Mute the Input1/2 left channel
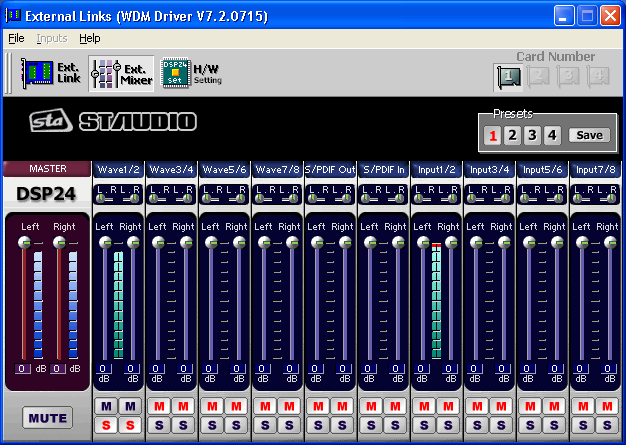Viewport: 626px width, 445px height. (x=424, y=406)
